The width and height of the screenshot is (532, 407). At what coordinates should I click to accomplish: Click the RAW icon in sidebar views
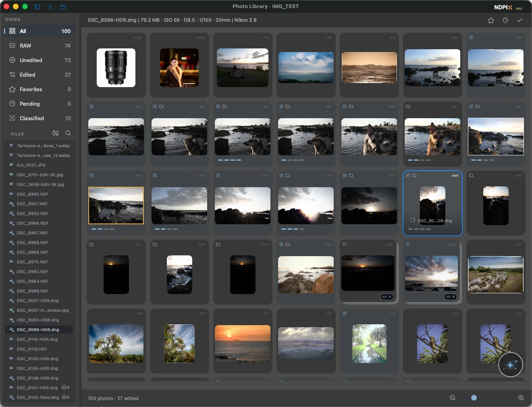tap(12, 46)
